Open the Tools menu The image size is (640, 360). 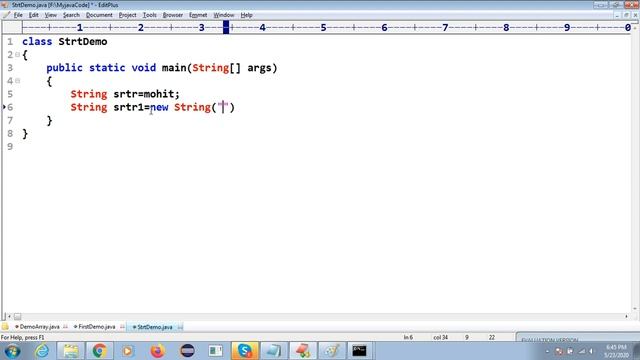(x=149, y=15)
